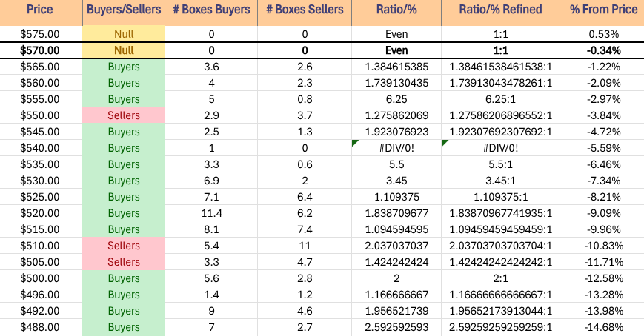This screenshot has width=644, height=336.
Task: Click the 5.5:1 refined ratio cell
Action: [x=500, y=164]
